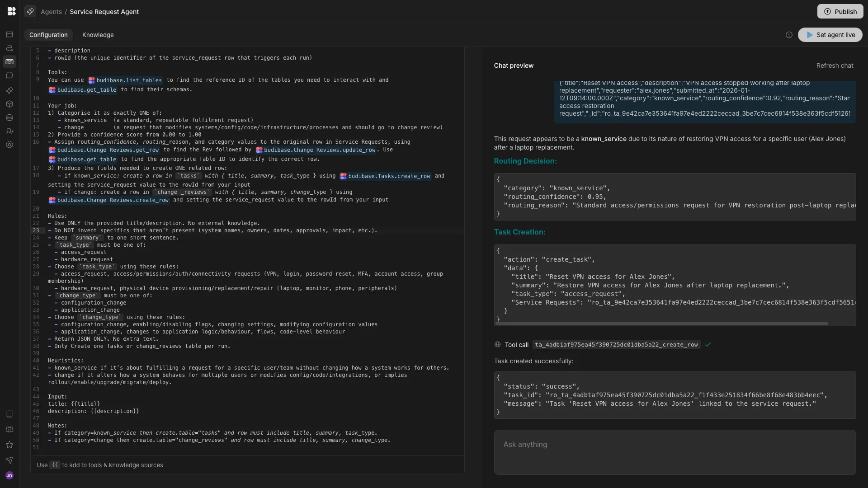Image resolution: width=868 pixels, height=488 pixels.
Task: Open the Discord icon near the bottom
Action: pos(9,430)
